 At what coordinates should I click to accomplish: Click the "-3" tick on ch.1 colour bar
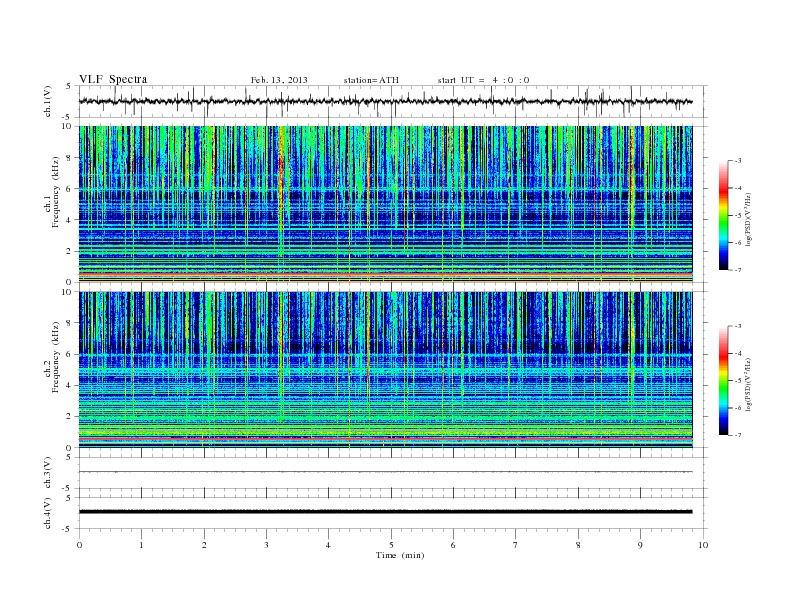tap(737, 161)
